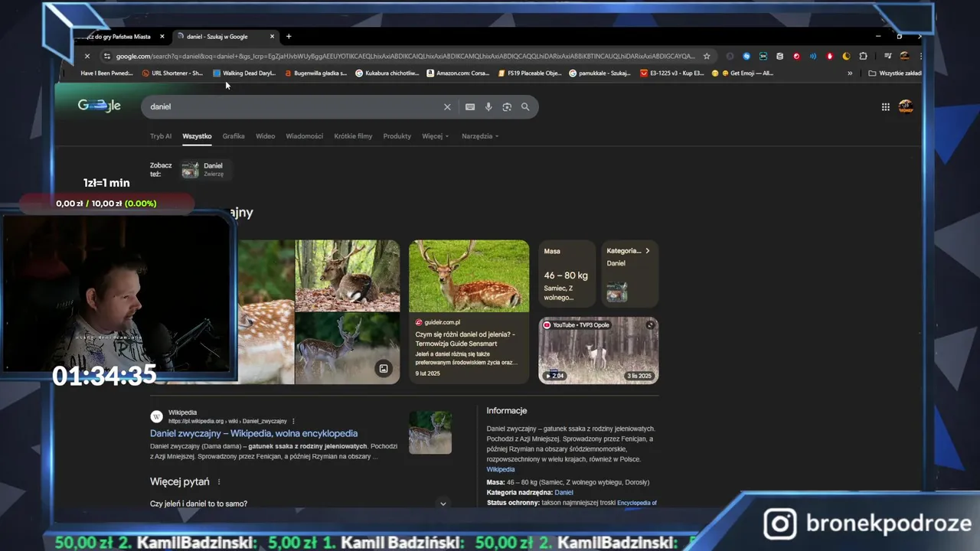This screenshot has width=980, height=551.
Task: Open the Wikipedia source link in Informacje panel
Action: [501, 469]
